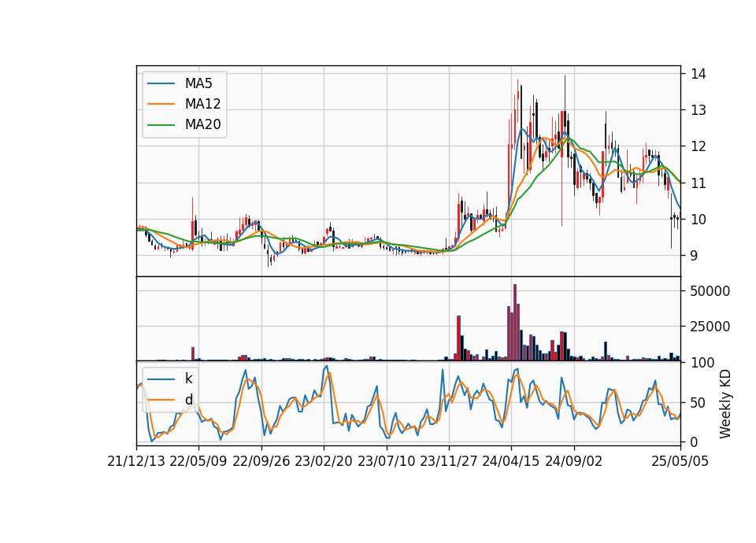Click the 23/02/20 date axis label
Image resolution: width=756 pixels, height=543 pixels.
[324, 461]
